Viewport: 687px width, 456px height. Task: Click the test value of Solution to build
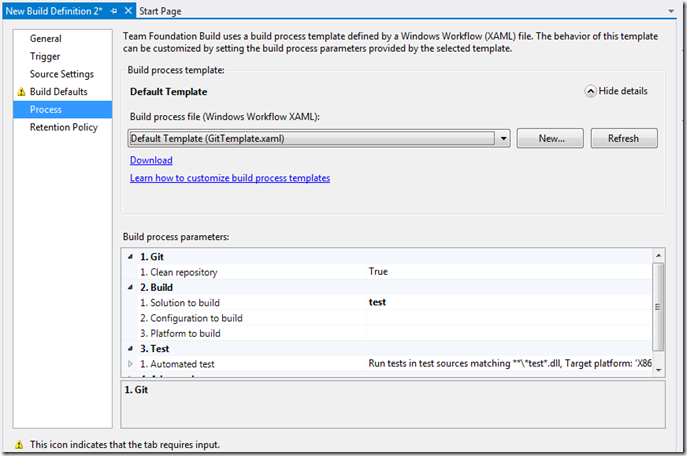[x=377, y=302]
